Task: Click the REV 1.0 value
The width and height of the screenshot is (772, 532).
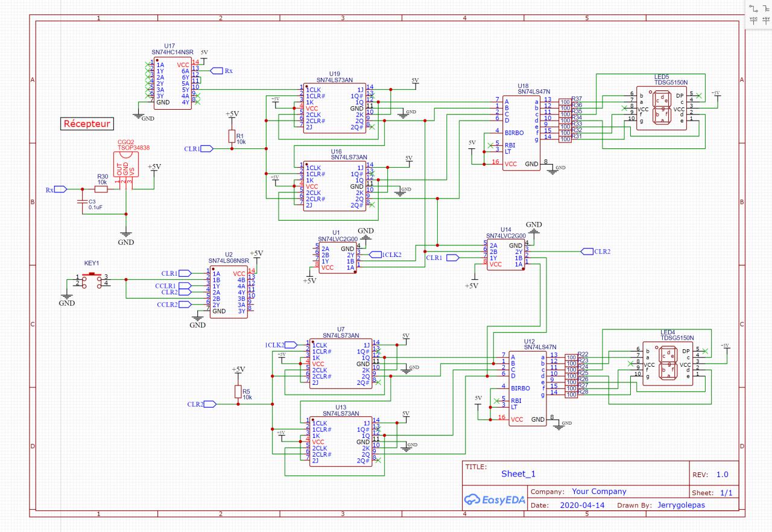Action: point(723,475)
